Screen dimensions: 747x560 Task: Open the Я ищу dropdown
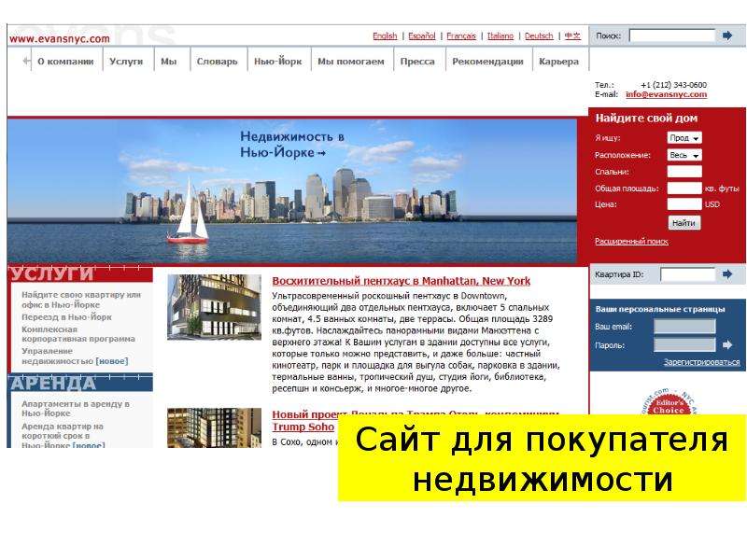[684, 137]
